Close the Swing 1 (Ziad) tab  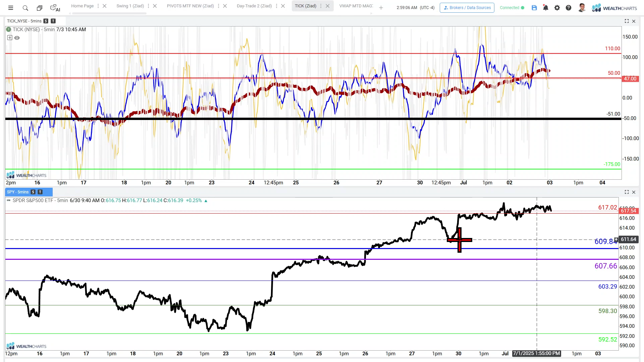click(x=155, y=6)
